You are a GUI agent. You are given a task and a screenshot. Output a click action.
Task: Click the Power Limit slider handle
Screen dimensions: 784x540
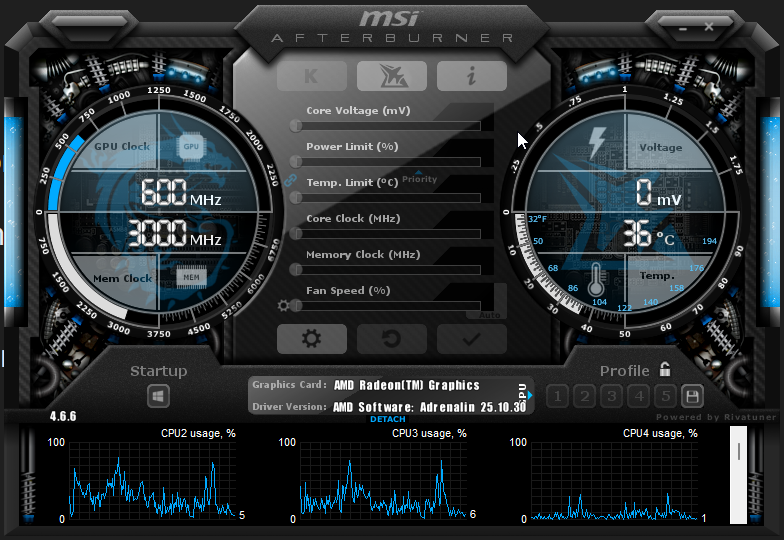pyautogui.click(x=296, y=162)
